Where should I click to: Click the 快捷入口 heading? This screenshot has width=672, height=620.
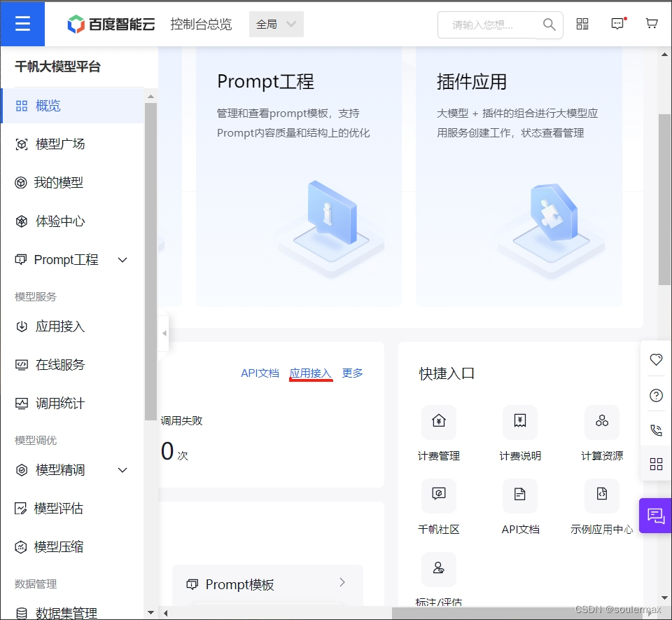click(x=446, y=373)
